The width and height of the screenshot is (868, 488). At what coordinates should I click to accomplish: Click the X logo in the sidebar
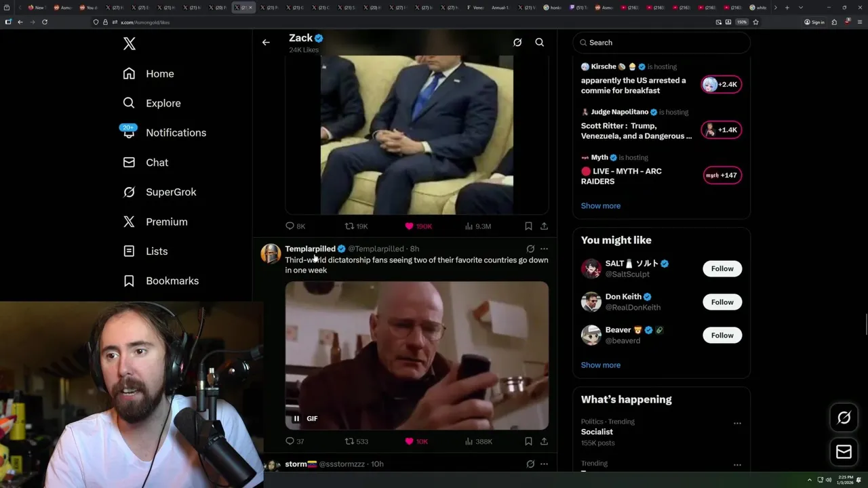tap(130, 44)
